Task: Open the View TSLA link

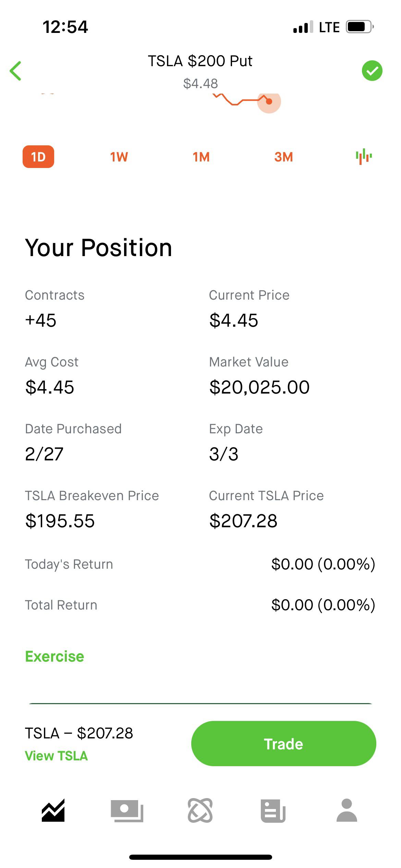Action: tap(57, 756)
